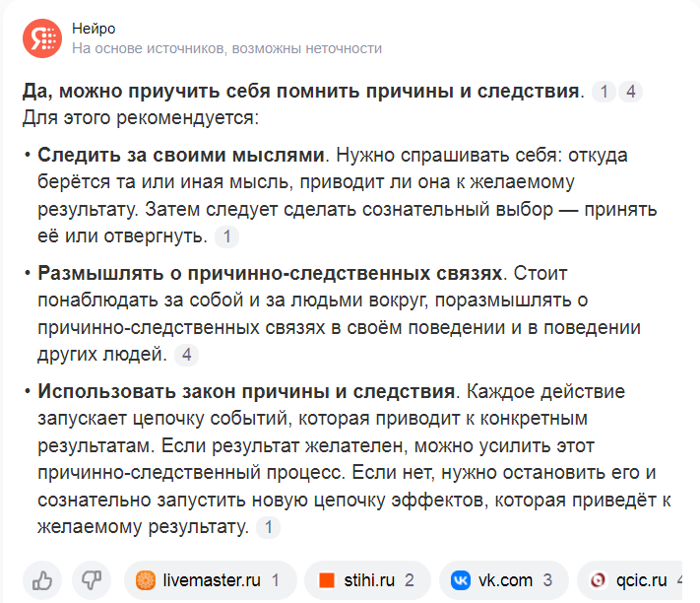Click citation 1 after headline sentence
Image resolution: width=700 pixels, height=603 pixels.
(605, 92)
